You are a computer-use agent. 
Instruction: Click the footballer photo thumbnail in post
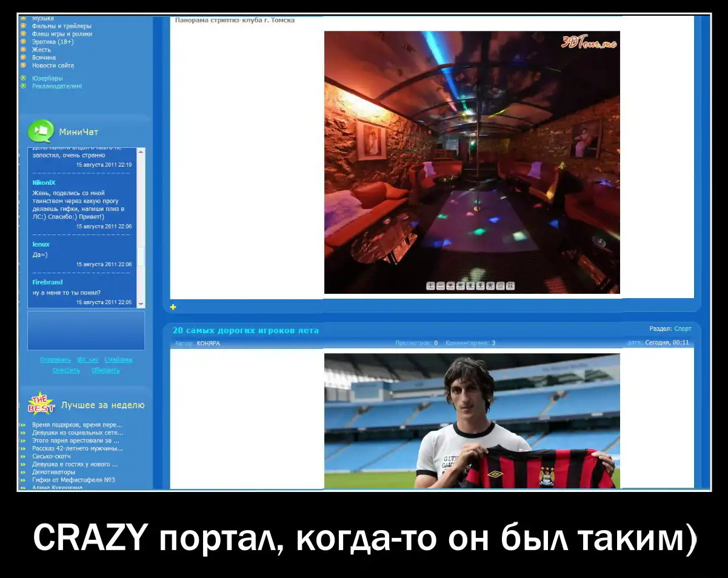point(472,420)
